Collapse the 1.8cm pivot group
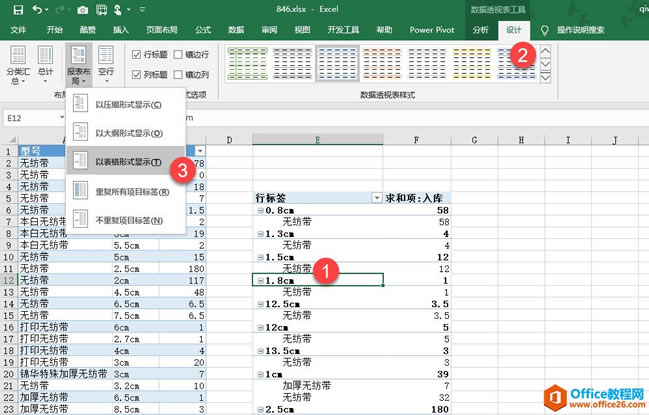 [260, 281]
